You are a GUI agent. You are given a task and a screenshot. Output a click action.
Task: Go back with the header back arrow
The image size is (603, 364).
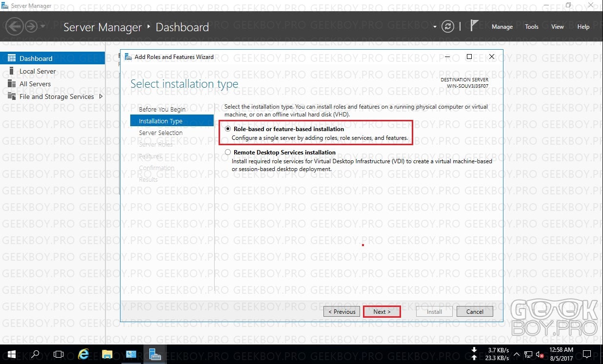[15, 26]
